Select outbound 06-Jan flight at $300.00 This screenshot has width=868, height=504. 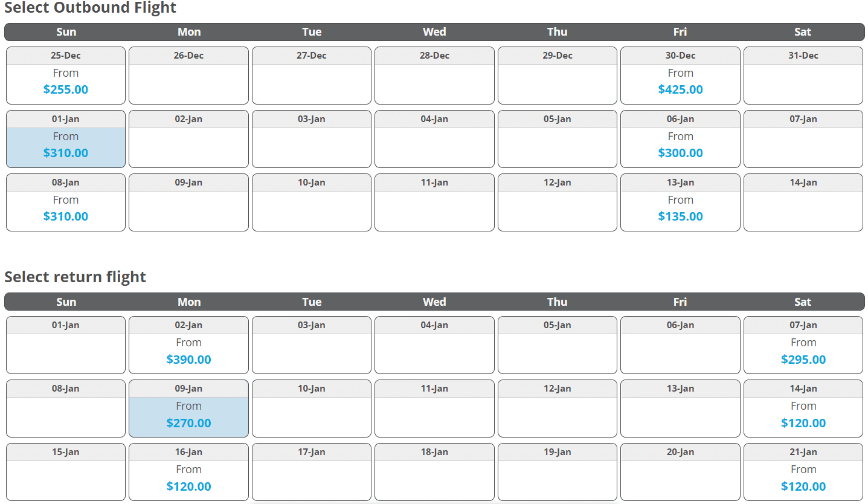pos(680,146)
